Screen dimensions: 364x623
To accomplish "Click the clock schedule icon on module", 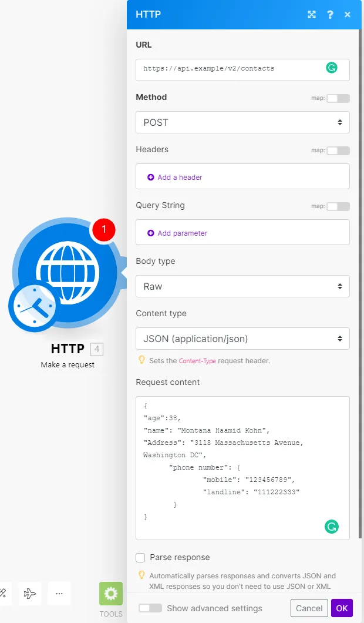I will click(32, 307).
